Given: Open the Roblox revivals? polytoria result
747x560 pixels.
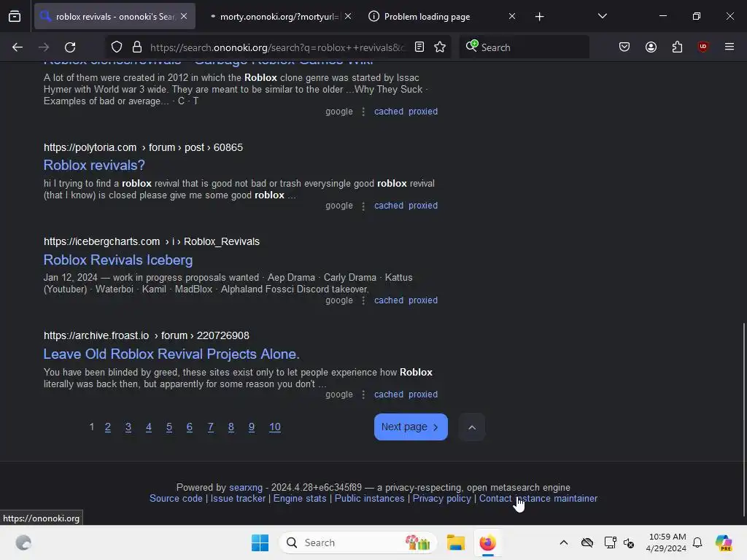Looking at the screenshot, I should click(x=94, y=166).
